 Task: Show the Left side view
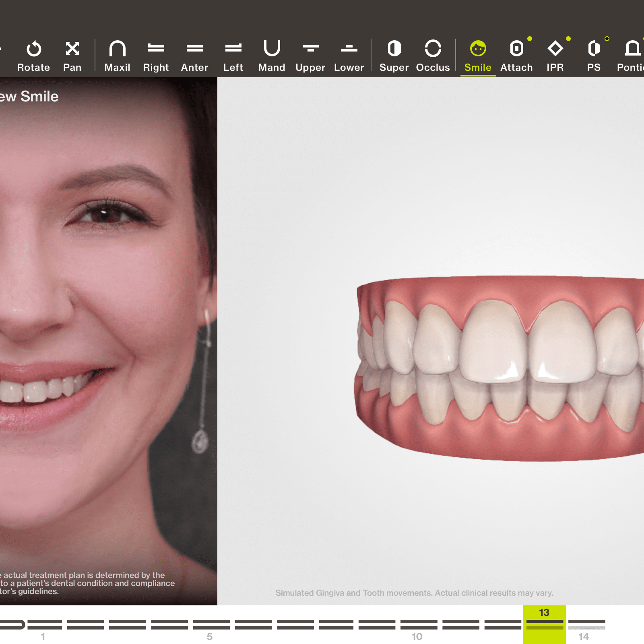point(233,56)
